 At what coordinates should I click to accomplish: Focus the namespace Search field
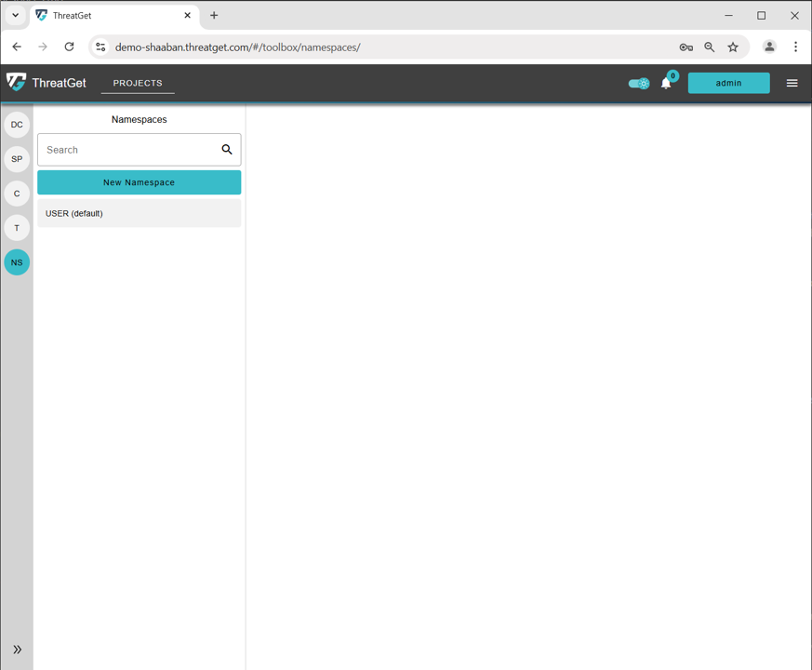(x=128, y=150)
